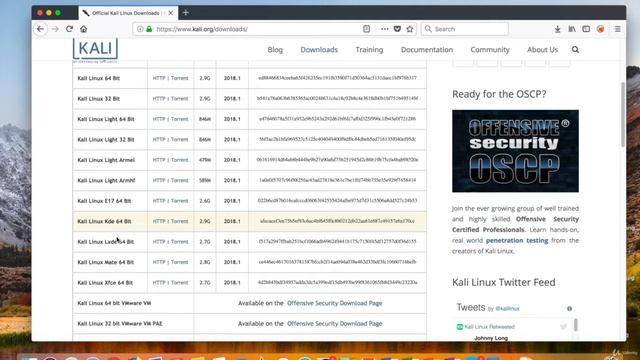640x360 pixels.
Task: Click the Twitter feed scrollbar
Action: pyautogui.click(x=576, y=325)
